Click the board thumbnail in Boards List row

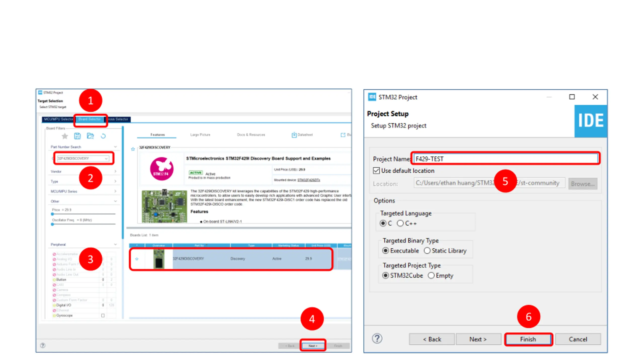159,259
